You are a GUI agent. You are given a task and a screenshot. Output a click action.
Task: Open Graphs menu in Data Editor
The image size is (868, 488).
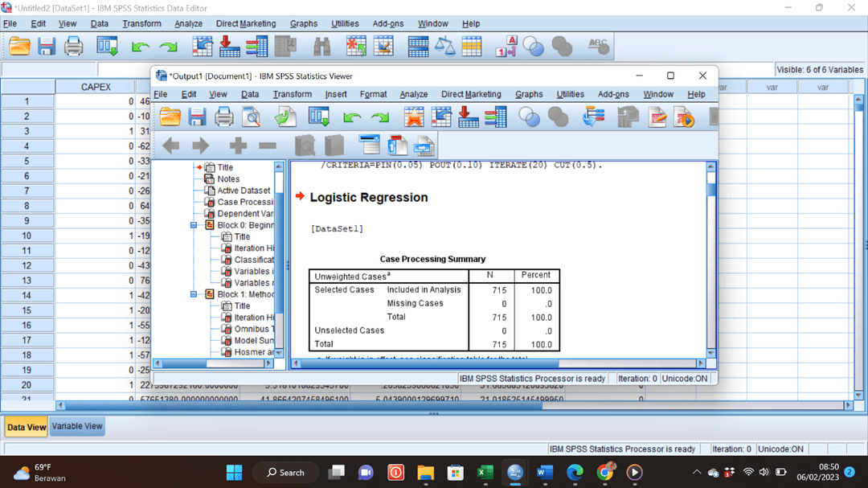pyautogui.click(x=303, y=24)
